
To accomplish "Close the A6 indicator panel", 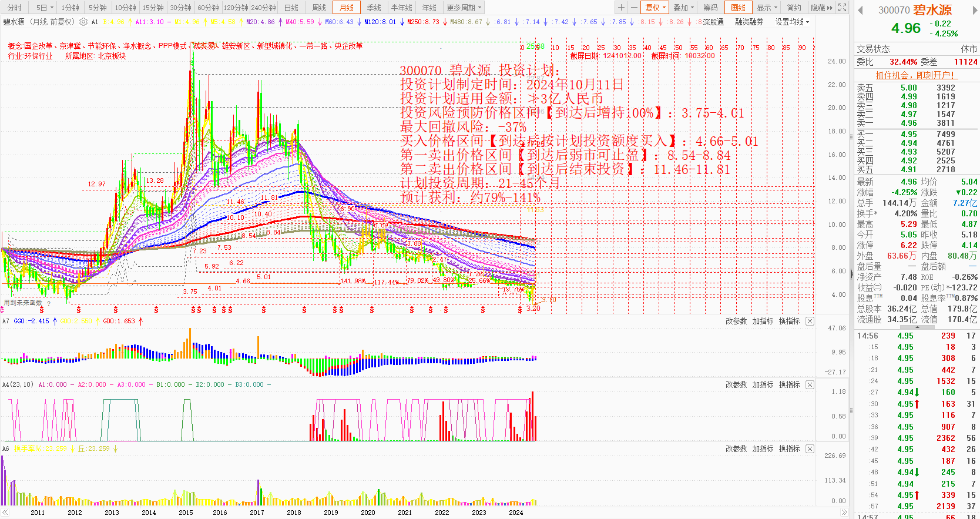I will (x=810, y=448).
